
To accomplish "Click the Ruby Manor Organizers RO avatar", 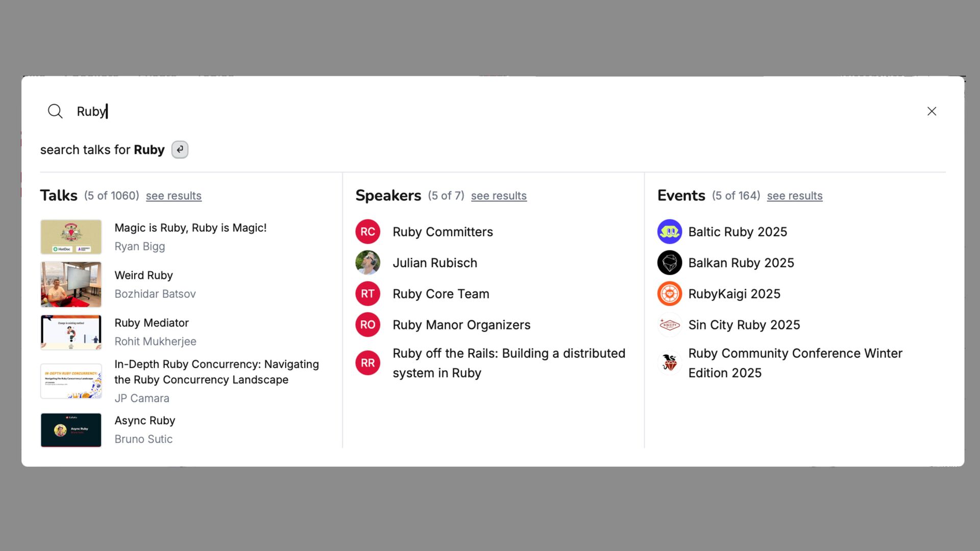I will [x=367, y=325].
